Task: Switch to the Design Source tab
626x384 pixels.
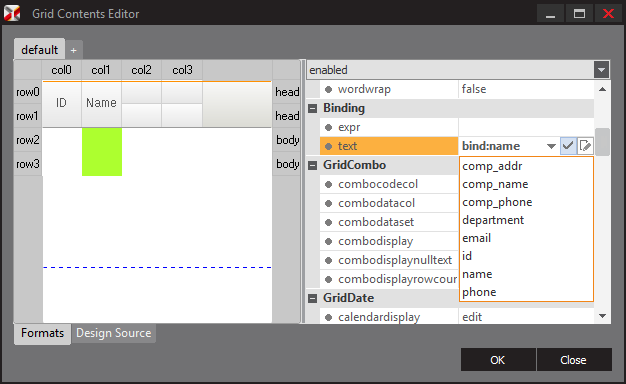Action: tap(114, 333)
